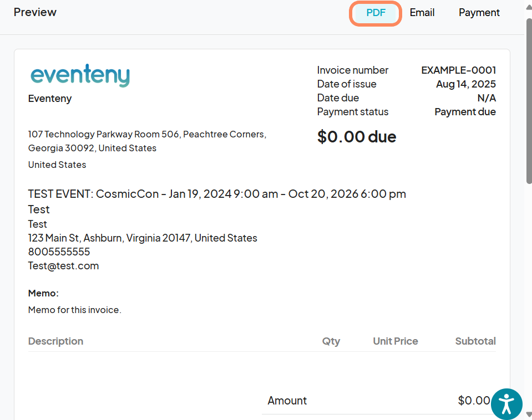Click the Payment due status value
This screenshot has width=532, height=420.
click(465, 112)
